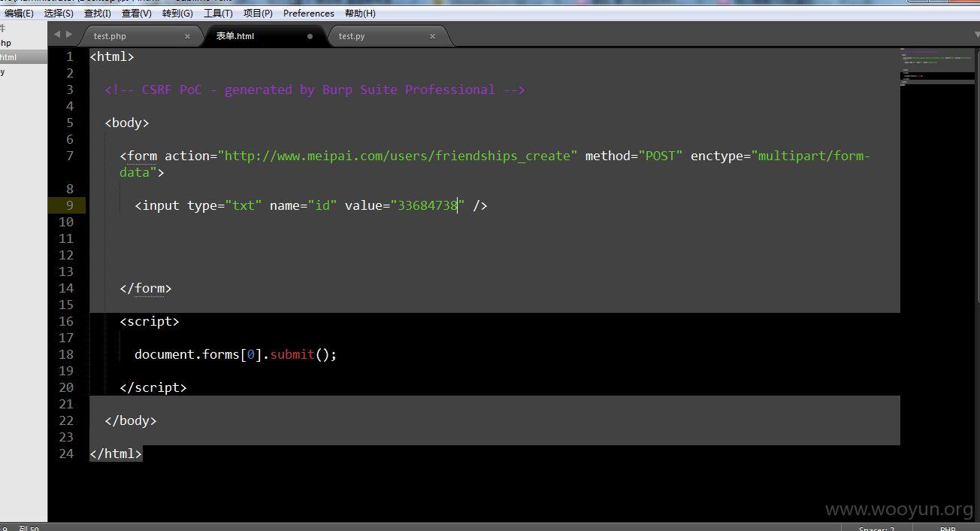
Task: Click the wrapped 'data">' text under line 7
Action: pyautogui.click(x=142, y=172)
